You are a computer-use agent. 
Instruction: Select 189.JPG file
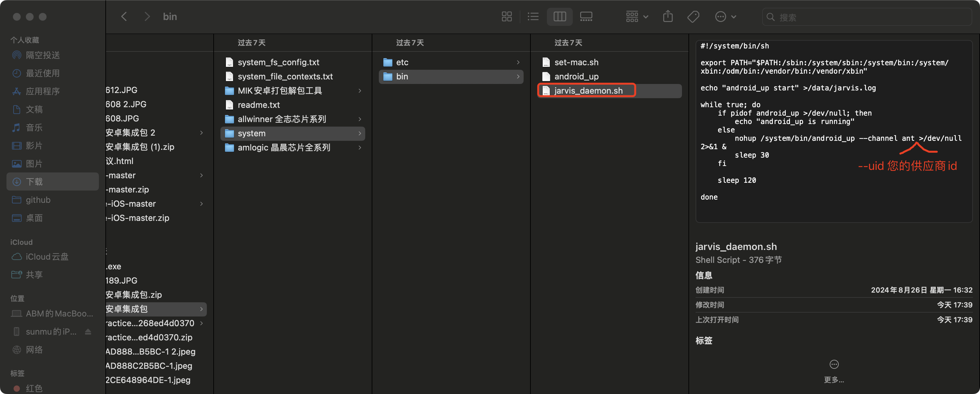pos(156,281)
